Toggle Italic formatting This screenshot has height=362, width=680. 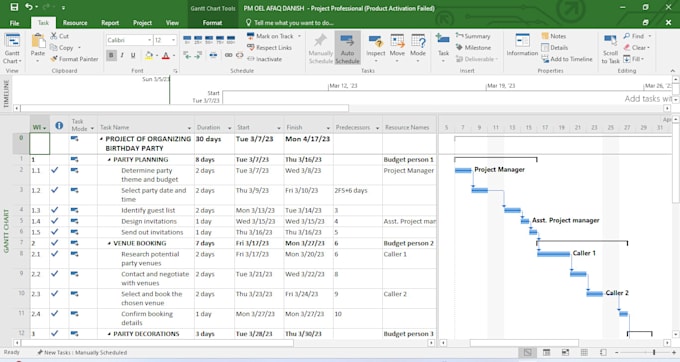pyautogui.click(x=122, y=55)
